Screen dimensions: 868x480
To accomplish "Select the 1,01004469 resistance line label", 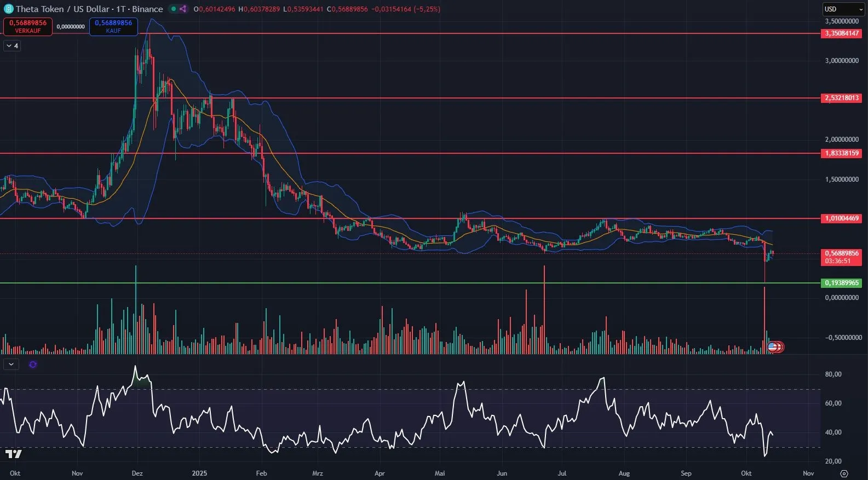I will (842, 218).
